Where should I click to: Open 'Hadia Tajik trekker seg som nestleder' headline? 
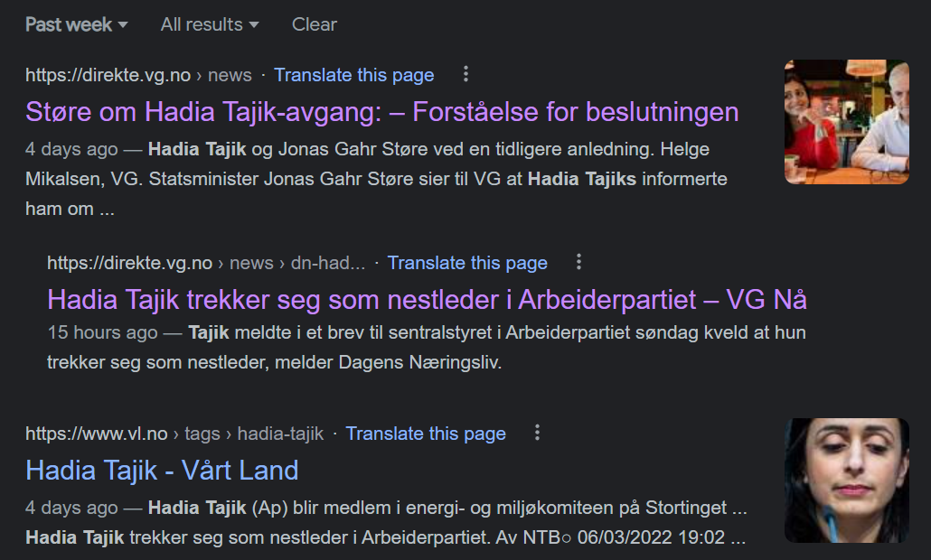pos(427,299)
